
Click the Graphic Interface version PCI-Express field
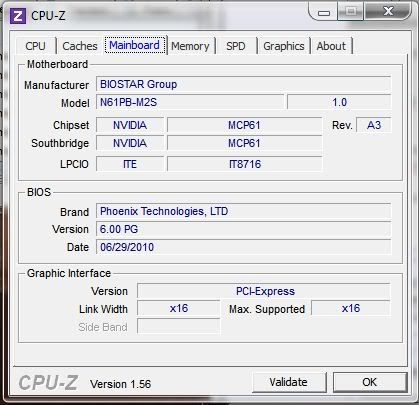click(x=263, y=291)
